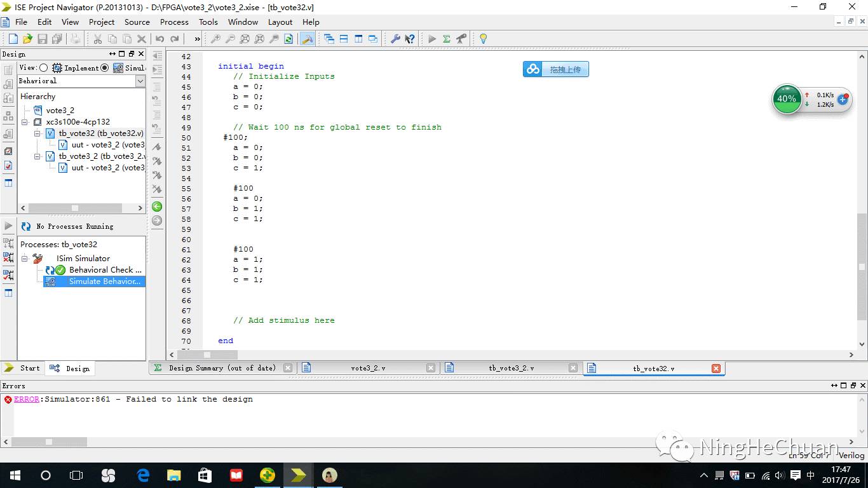Open Microsoft Edge from the taskbar
The image size is (868, 488).
(x=143, y=475)
